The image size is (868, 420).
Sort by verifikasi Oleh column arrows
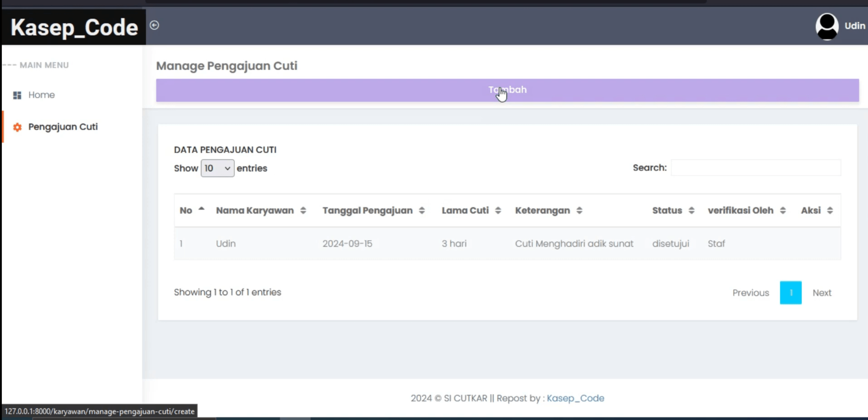(x=783, y=210)
